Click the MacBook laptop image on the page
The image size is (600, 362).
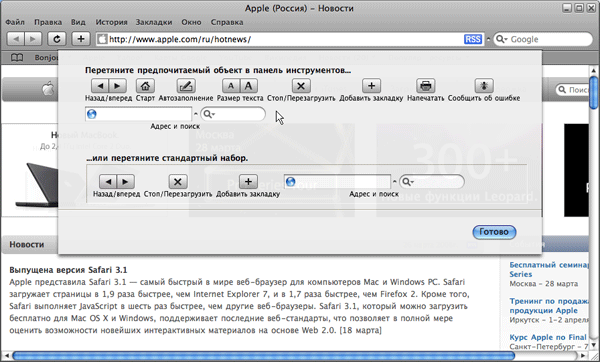tap(37, 186)
